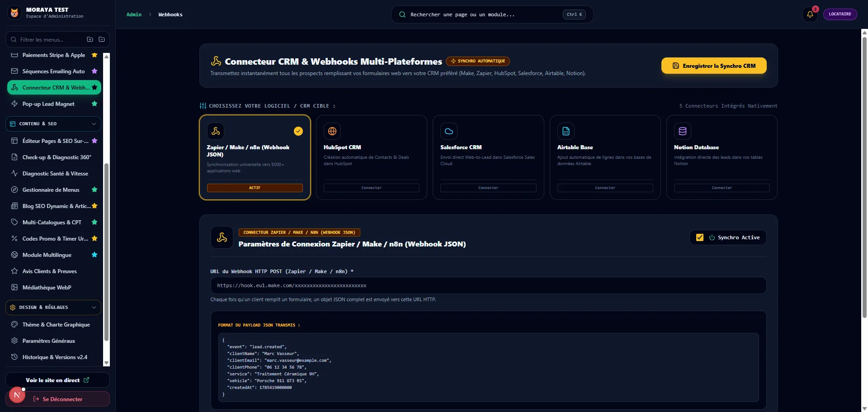This screenshot has width=868, height=412.
Task: Toggle favorite star for Gestionnaire de Menus
Action: [94, 190]
